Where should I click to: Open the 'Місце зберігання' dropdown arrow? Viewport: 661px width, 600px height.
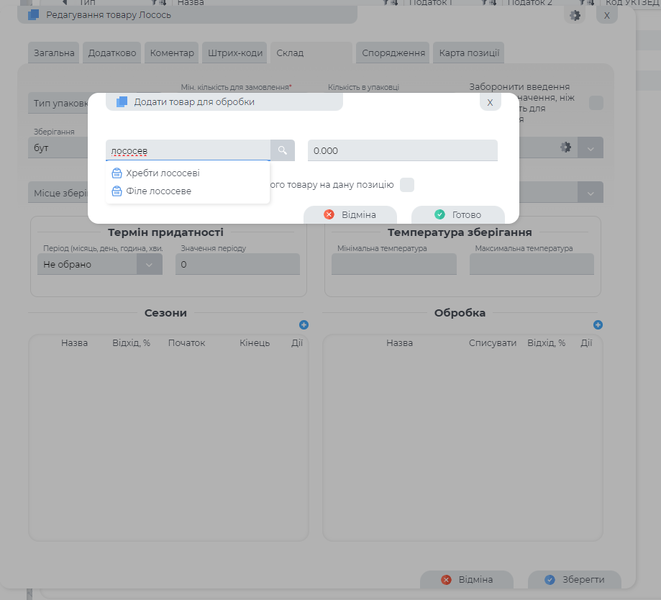click(x=591, y=192)
